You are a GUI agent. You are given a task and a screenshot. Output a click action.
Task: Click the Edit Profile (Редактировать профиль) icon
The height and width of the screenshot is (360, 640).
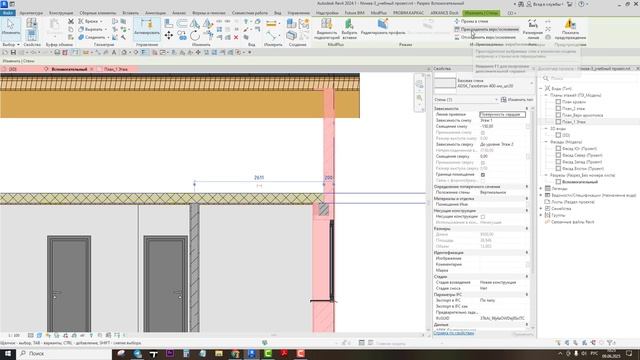[x=382, y=24]
